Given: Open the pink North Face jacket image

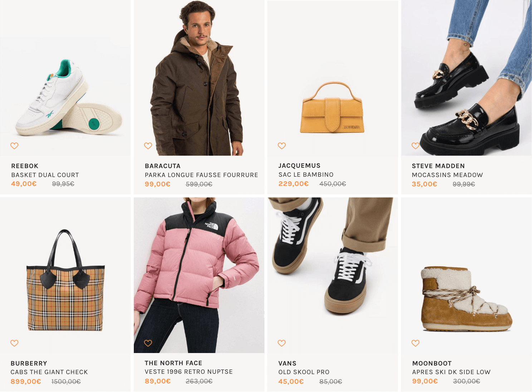Looking at the screenshot, I should [199, 275].
